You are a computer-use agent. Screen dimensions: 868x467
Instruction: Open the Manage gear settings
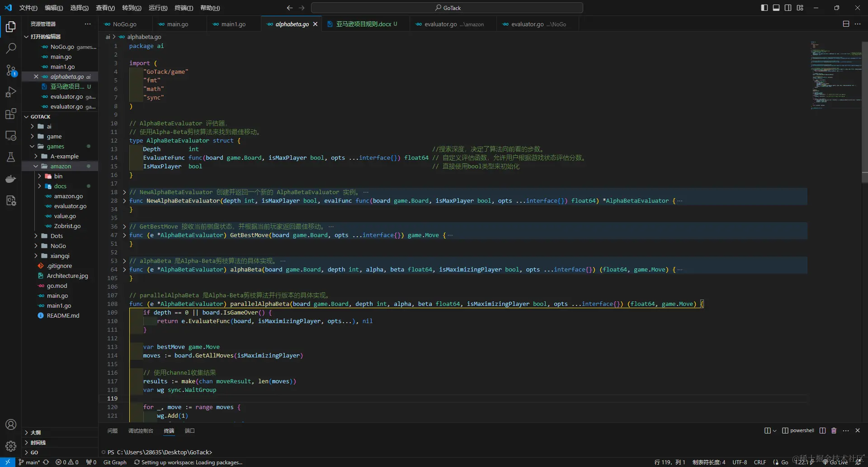pos(11,446)
